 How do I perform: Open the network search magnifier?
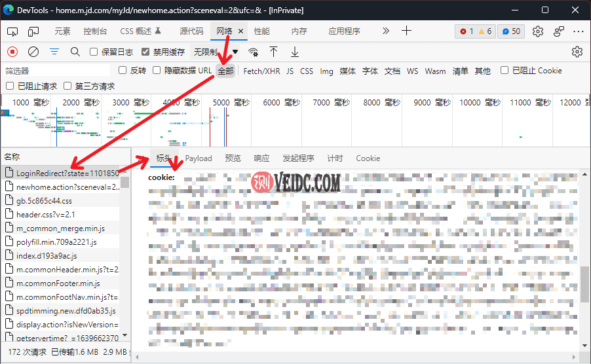click(x=75, y=52)
